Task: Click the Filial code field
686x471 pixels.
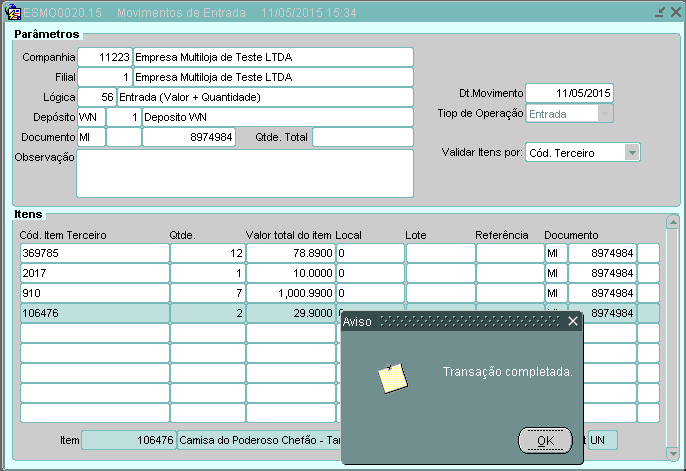Action: (105, 77)
